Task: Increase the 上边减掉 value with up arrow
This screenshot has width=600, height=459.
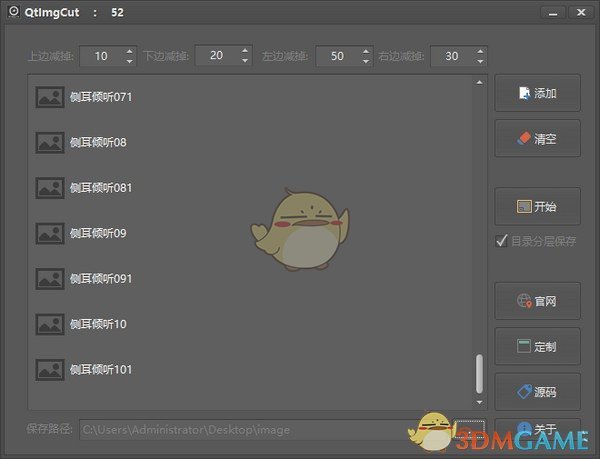Action: tap(129, 51)
